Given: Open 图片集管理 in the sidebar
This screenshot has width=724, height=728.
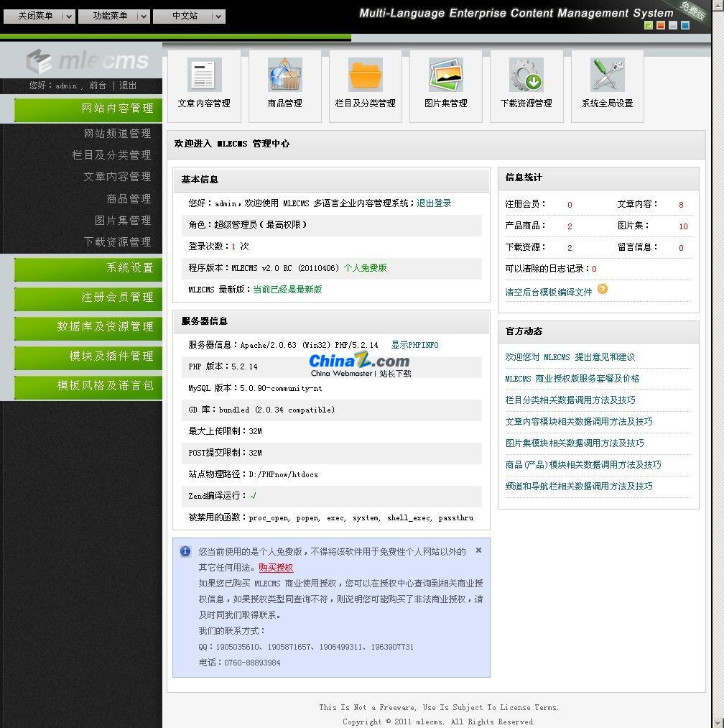Looking at the screenshot, I should pos(123,221).
